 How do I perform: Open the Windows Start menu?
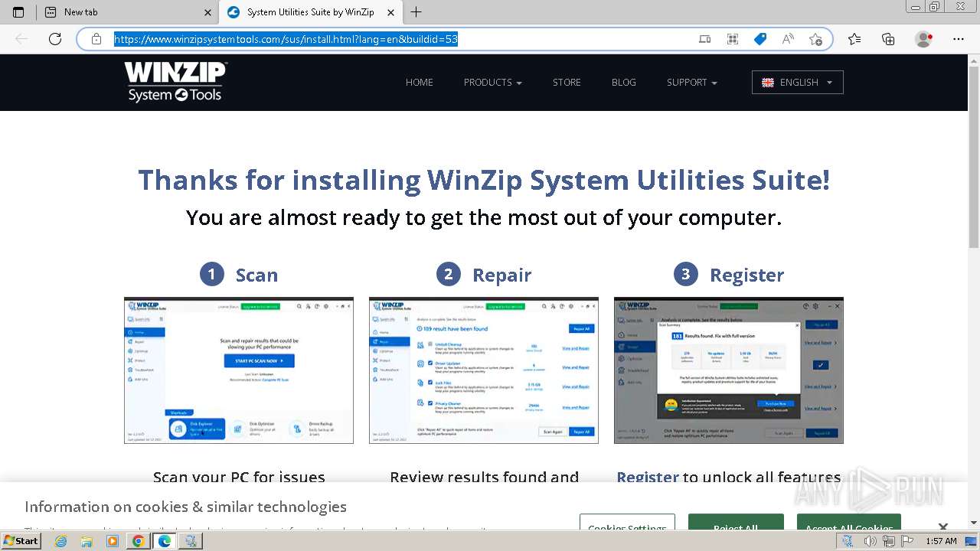pos(21,541)
